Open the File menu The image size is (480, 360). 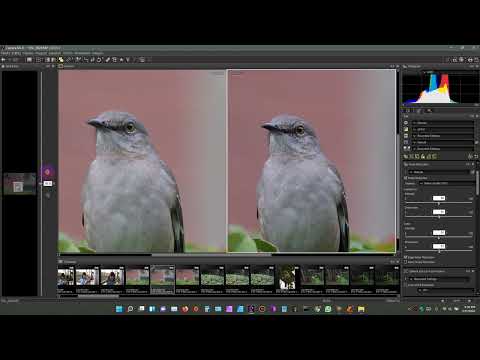5,53
